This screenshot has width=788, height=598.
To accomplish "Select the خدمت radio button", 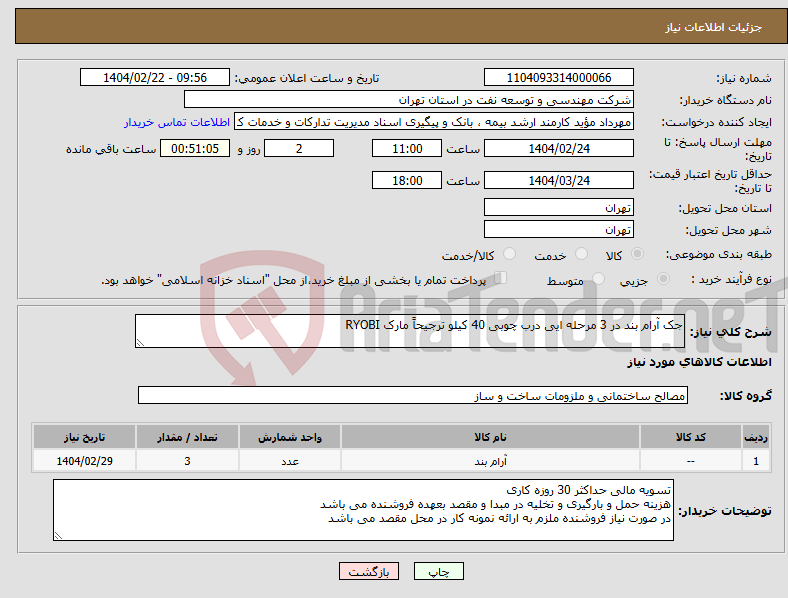I will (x=581, y=254).
